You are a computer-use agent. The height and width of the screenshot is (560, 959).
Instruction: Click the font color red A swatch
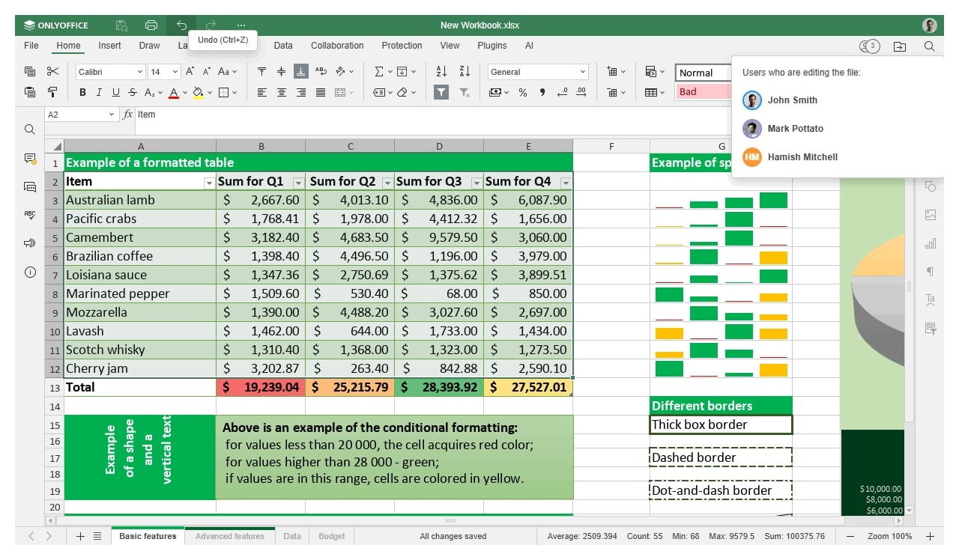click(x=173, y=92)
